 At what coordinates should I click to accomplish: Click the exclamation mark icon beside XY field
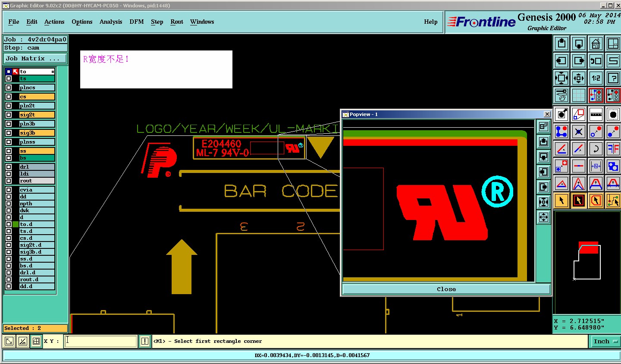pos(145,341)
